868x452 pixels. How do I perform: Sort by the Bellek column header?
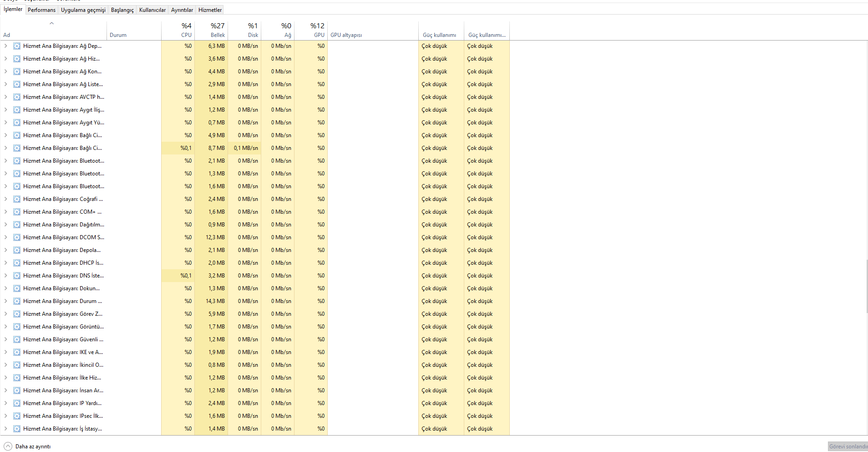click(x=211, y=31)
